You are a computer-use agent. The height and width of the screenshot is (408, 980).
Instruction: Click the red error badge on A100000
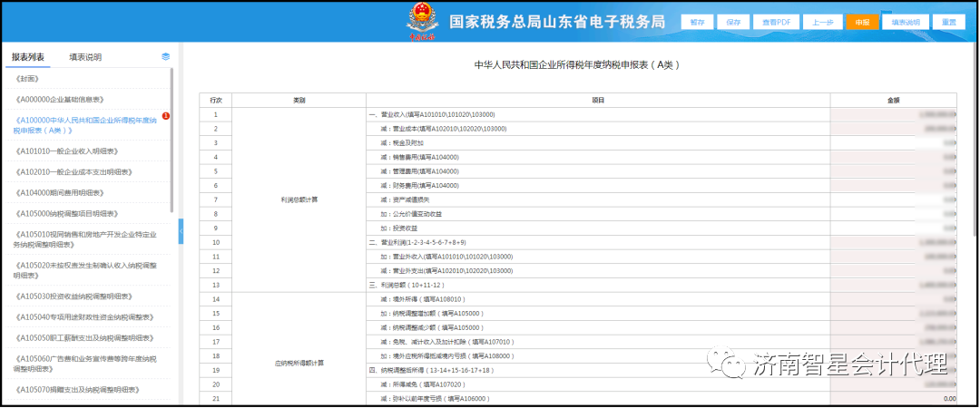pyautogui.click(x=166, y=115)
